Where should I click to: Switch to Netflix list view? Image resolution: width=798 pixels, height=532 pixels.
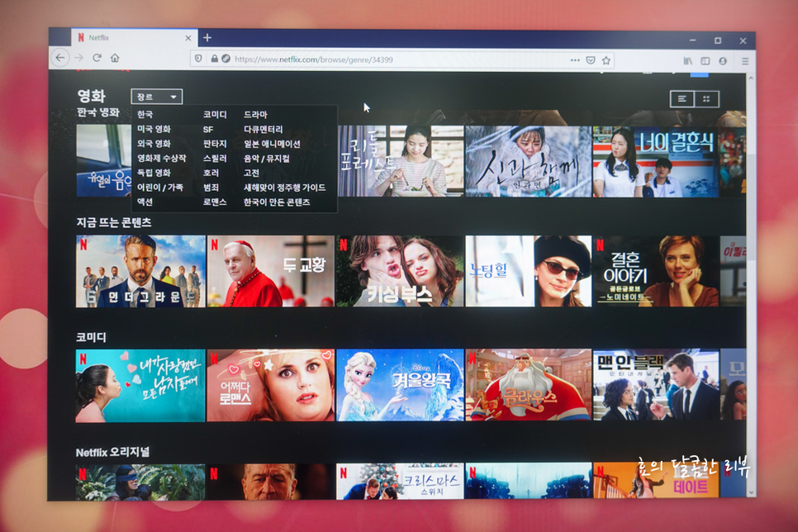coord(682,99)
